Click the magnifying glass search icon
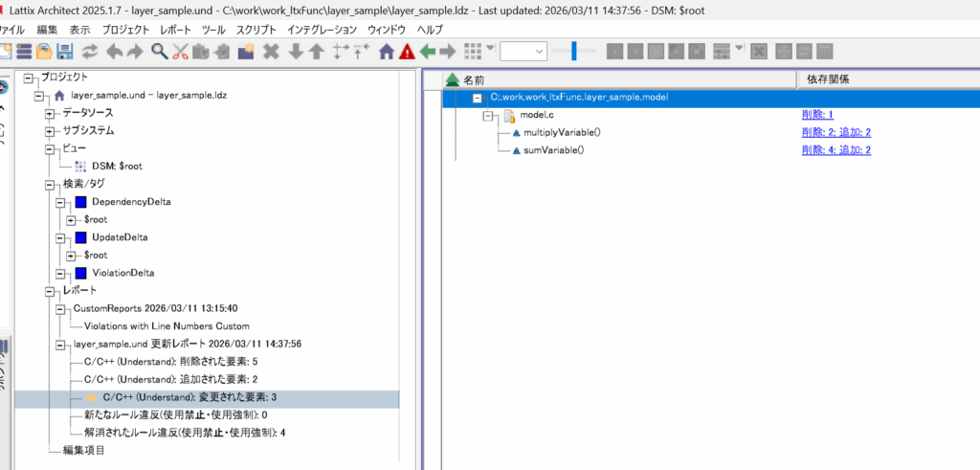The width and height of the screenshot is (980, 470). coord(159,51)
